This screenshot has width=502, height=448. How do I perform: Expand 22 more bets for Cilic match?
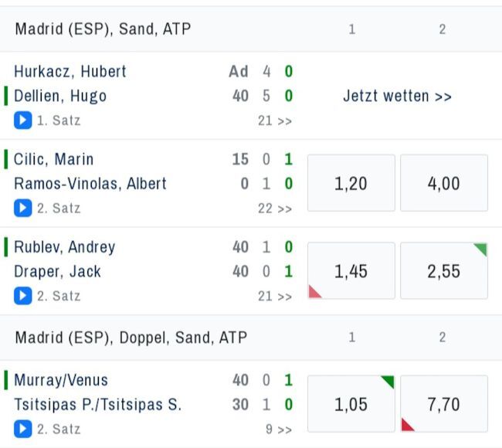(275, 209)
